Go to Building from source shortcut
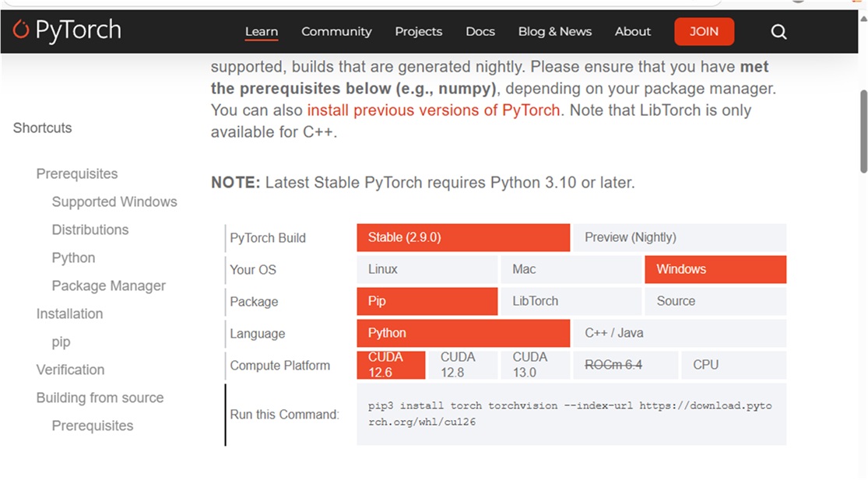Image resolution: width=868 pixels, height=480 pixels. (x=100, y=398)
